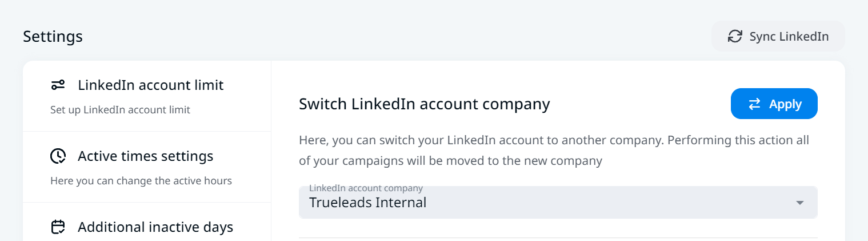Click the divider line below the company field

point(558,238)
